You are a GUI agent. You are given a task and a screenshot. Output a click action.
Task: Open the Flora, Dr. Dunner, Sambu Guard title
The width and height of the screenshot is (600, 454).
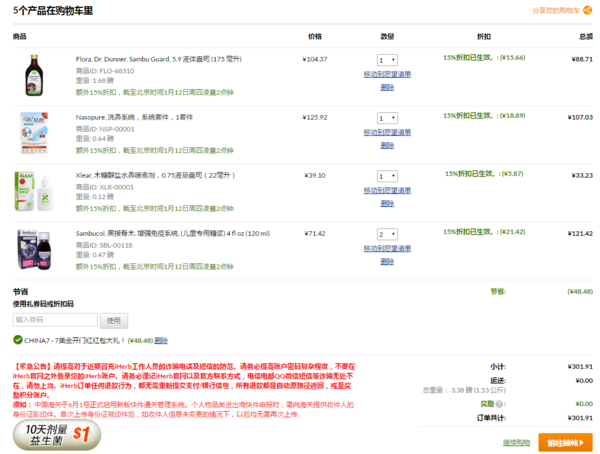[x=158, y=59]
